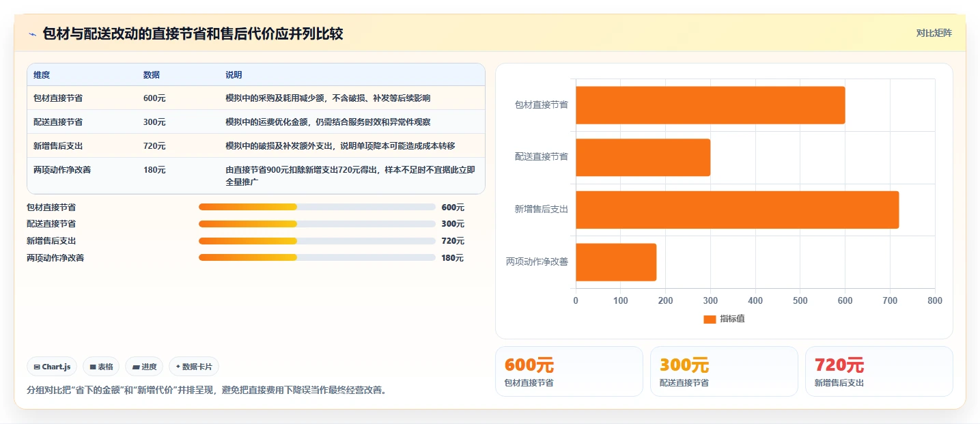Image resolution: width=980 pixels, height=424 pixels.
Task: Click the 表格 tag chip
Action: [x=101, y=367]
